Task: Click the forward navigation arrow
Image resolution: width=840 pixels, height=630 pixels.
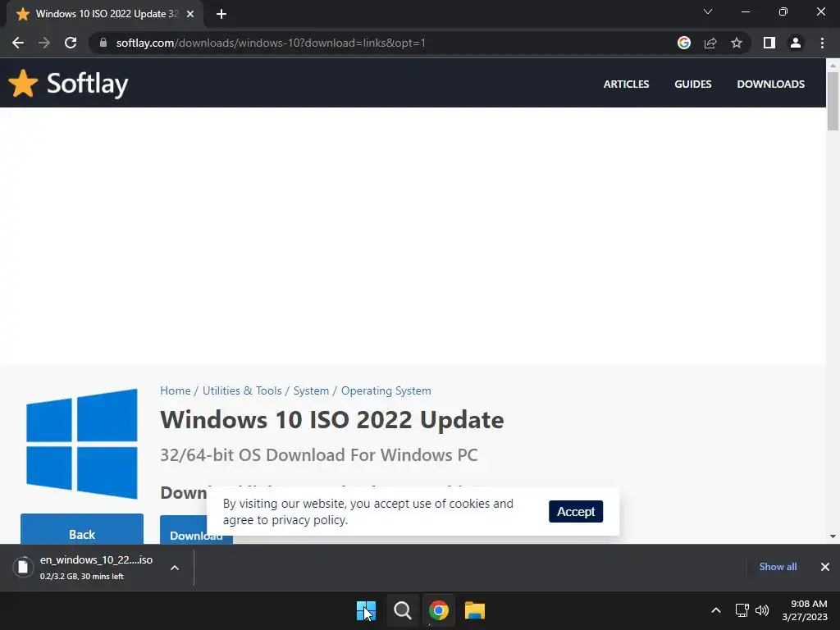Action: click(x=44, y=43)
